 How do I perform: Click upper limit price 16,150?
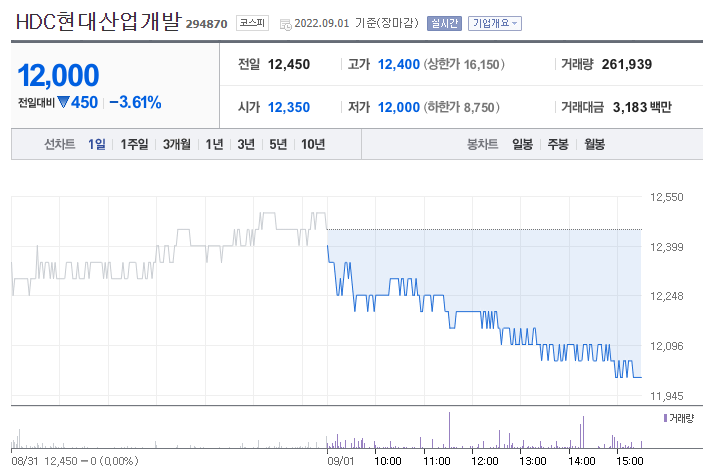(482, 65)
